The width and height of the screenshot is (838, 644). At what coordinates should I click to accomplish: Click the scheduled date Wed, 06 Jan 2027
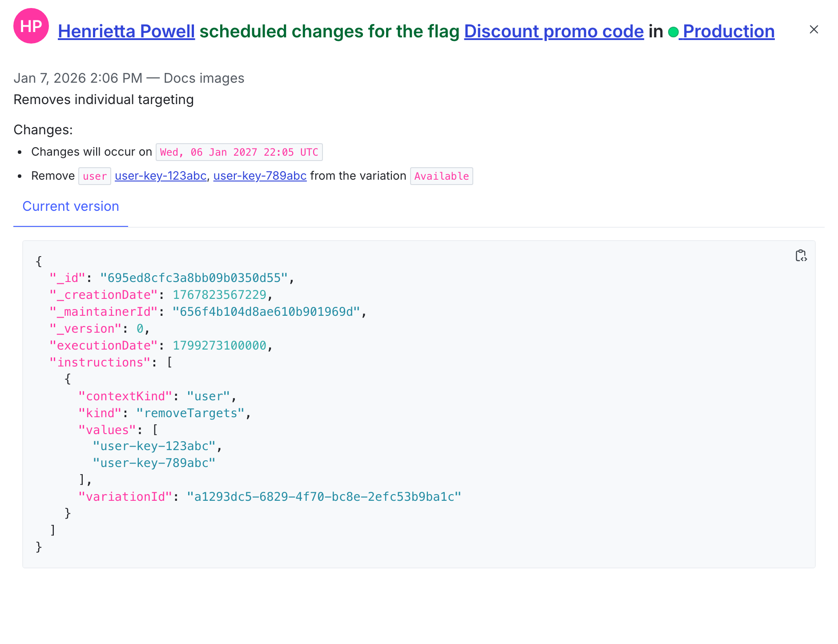point(239,152)
